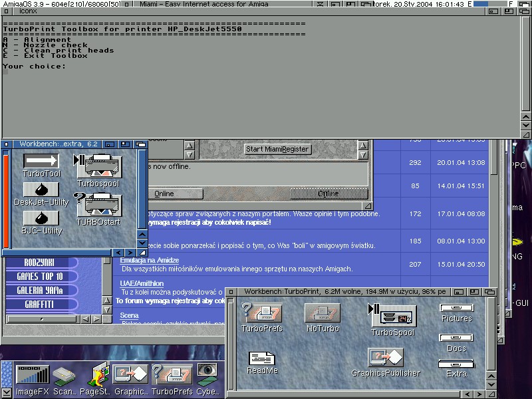Screen dimensions: 532x399
Task: Click the date 15.01.04 20:50 cell
Action: [x=461, y=264]
